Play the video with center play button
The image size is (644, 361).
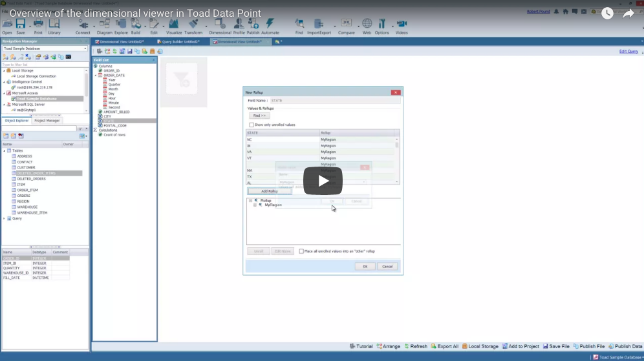323,181
